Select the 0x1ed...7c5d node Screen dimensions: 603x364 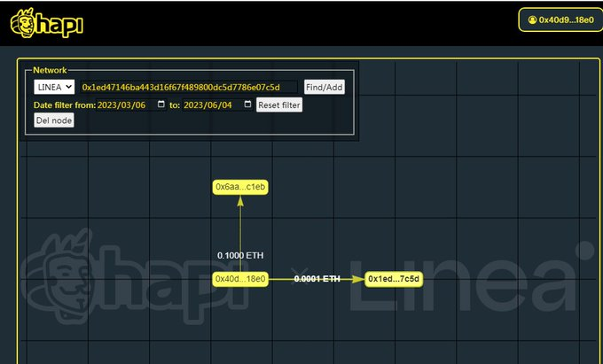point(394,279)
